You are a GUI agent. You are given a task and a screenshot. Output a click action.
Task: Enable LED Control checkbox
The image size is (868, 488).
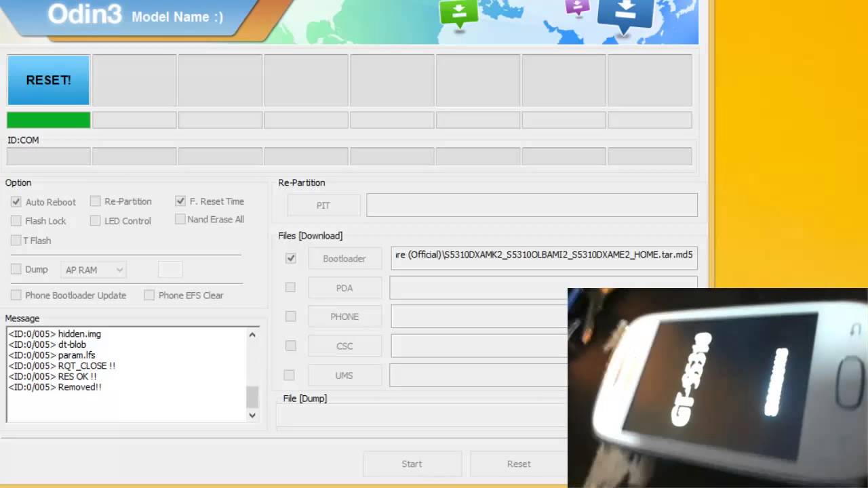coord(96,221)
